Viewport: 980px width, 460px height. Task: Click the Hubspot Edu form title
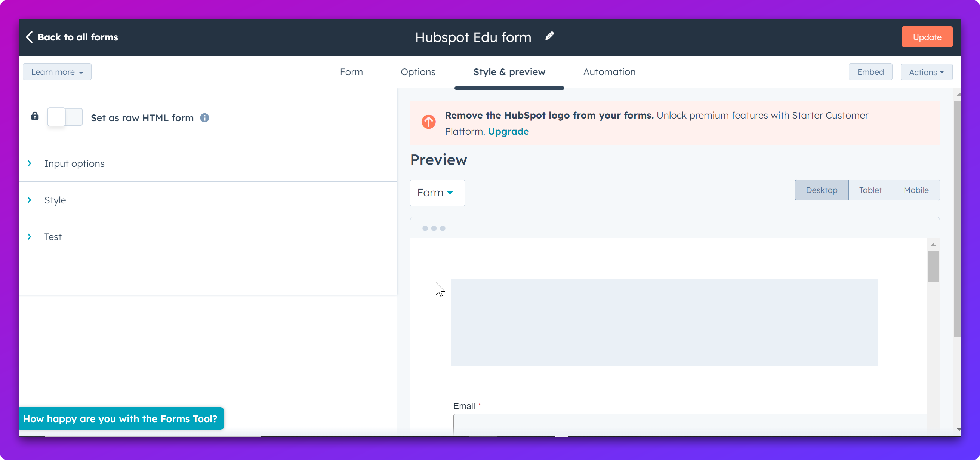[473, 37]
